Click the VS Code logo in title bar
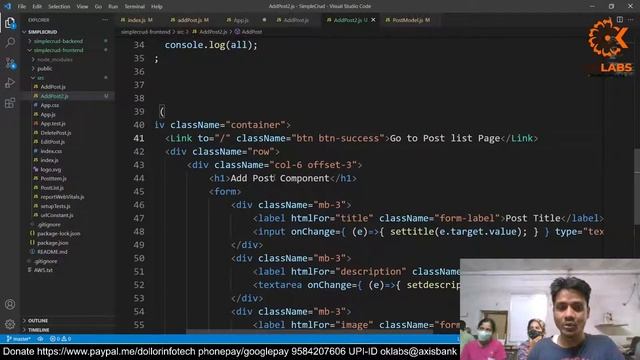The height and width of the screenshot is (360, 640). pyautogui.click(x=7, y=6)
